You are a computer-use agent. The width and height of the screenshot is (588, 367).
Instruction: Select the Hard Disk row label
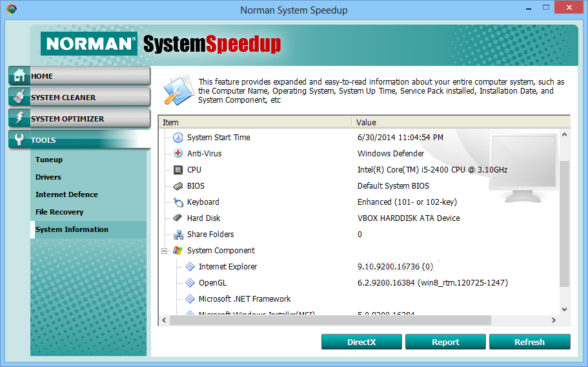click(x=203, y=218)
